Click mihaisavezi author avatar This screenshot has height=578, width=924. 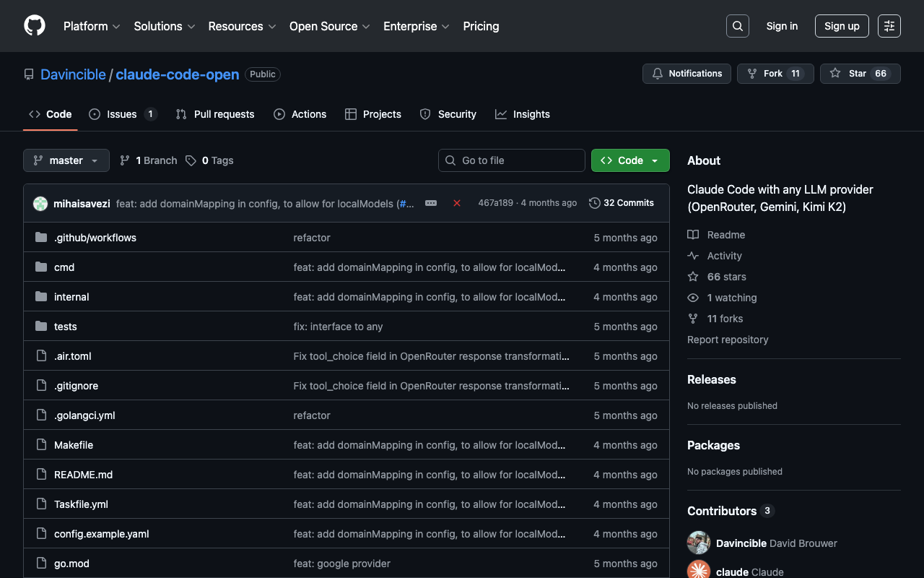click(x=40, y=204)
